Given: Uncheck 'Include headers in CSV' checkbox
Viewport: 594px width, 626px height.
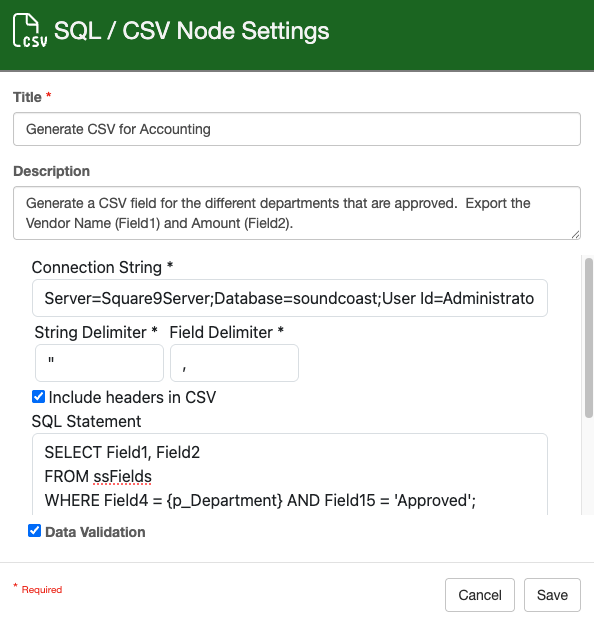Looking at the screenshot, I should pos(38,397).
